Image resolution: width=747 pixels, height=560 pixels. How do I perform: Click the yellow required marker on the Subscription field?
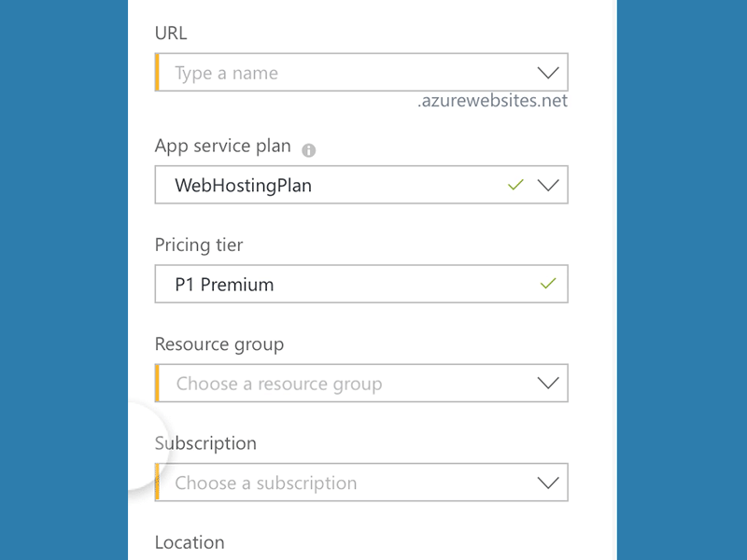pos(158,483)
